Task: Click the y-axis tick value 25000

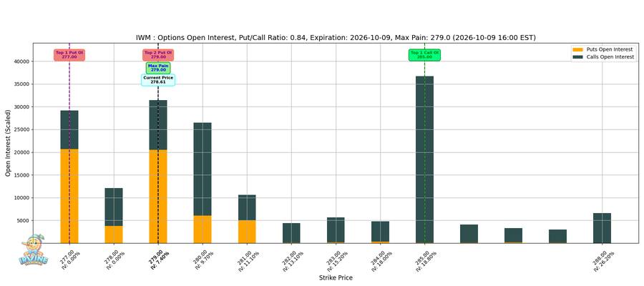Action: (23, 130)
